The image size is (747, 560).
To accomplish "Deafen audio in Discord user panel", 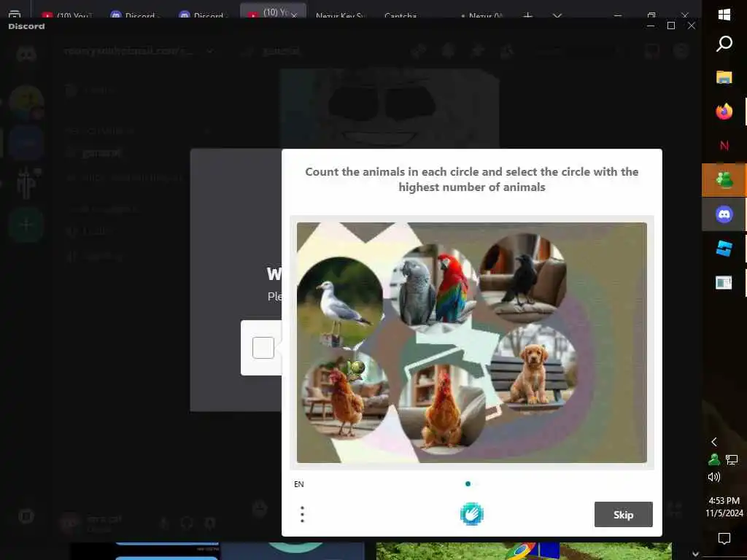I will [187, 524].
